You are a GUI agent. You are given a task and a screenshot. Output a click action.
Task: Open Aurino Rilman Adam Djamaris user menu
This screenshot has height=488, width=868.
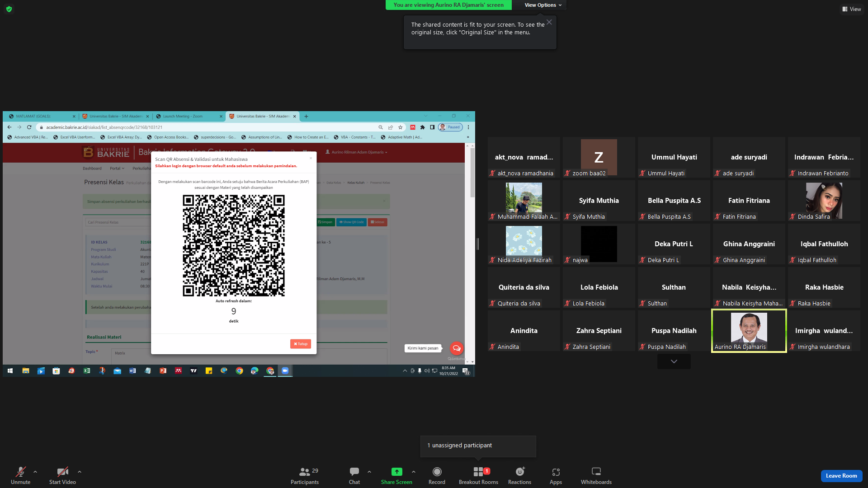click(x=357, y=152)
